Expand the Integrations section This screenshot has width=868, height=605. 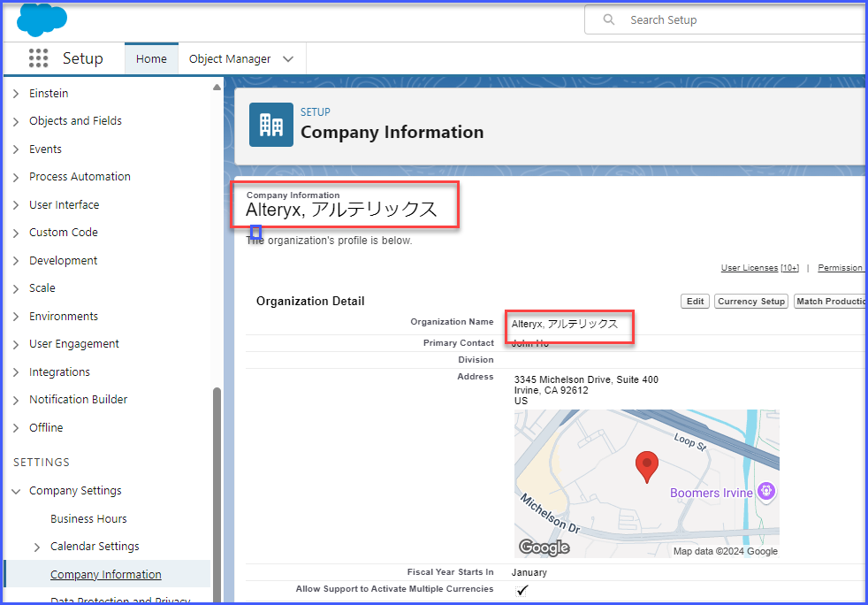coord(16,372)
